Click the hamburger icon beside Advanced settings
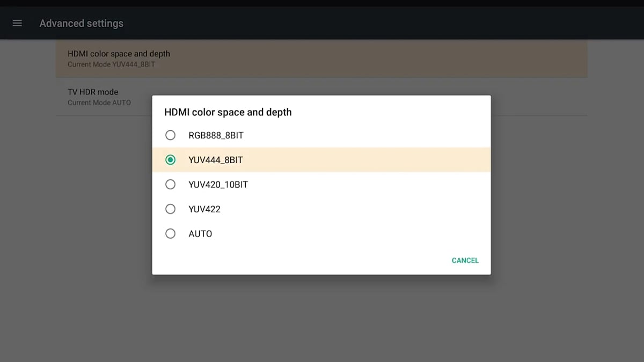The height and width of the screenshot is (362, 644). coord(17,23)
